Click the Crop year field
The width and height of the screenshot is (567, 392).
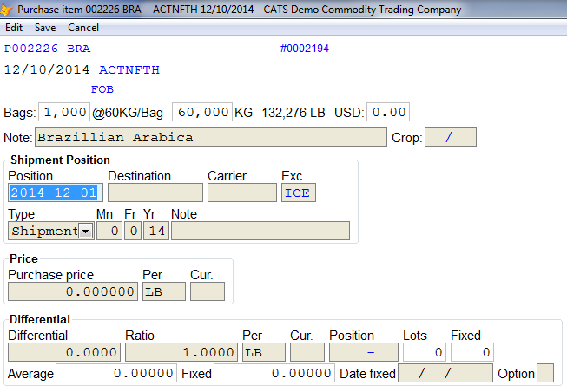(450, 137)
